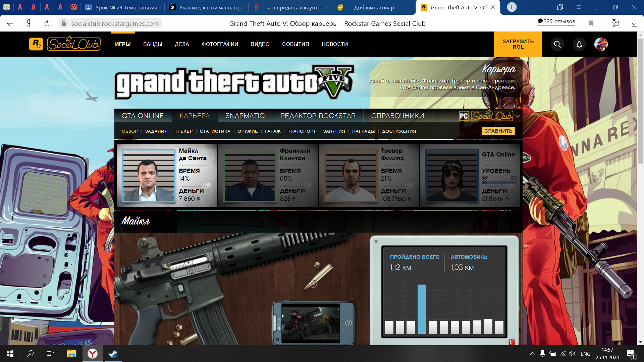Open Windows Start button

(10, 354)
